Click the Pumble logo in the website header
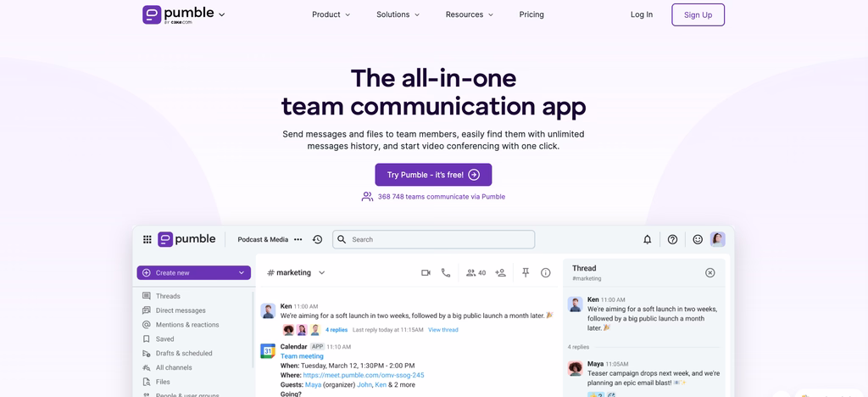The width and height of the screenshot is (868, 397). coord(178,14)
